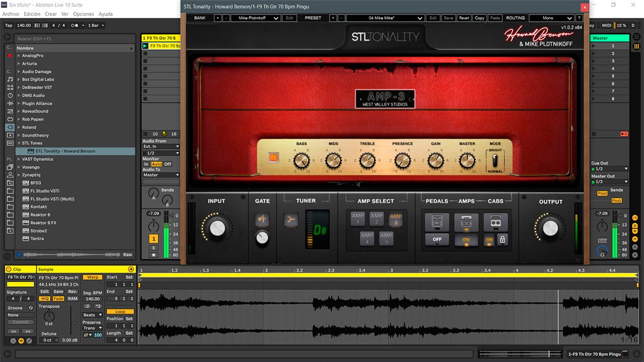Show the envelopes box icon at clip view bottom
Viewport: 644px width, 362px height.
point(29,341)
